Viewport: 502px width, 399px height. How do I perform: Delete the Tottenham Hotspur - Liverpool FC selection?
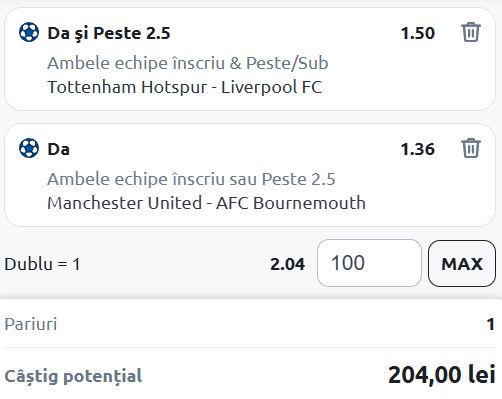471,32
